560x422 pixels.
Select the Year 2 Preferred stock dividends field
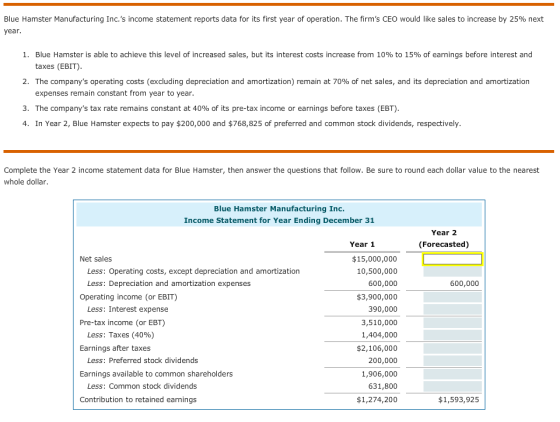pos(452,361)
